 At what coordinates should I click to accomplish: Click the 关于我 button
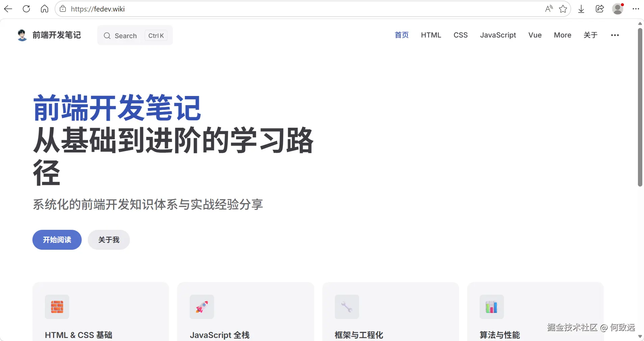[109, 240]
